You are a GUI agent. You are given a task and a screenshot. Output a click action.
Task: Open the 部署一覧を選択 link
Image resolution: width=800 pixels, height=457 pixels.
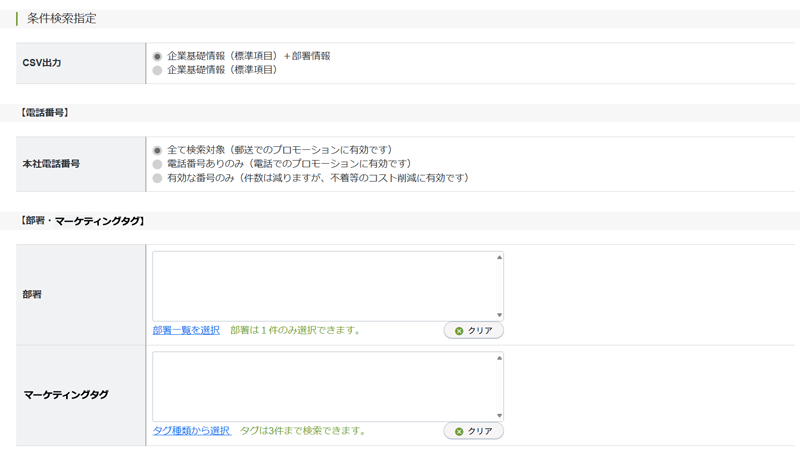point(186,330)
